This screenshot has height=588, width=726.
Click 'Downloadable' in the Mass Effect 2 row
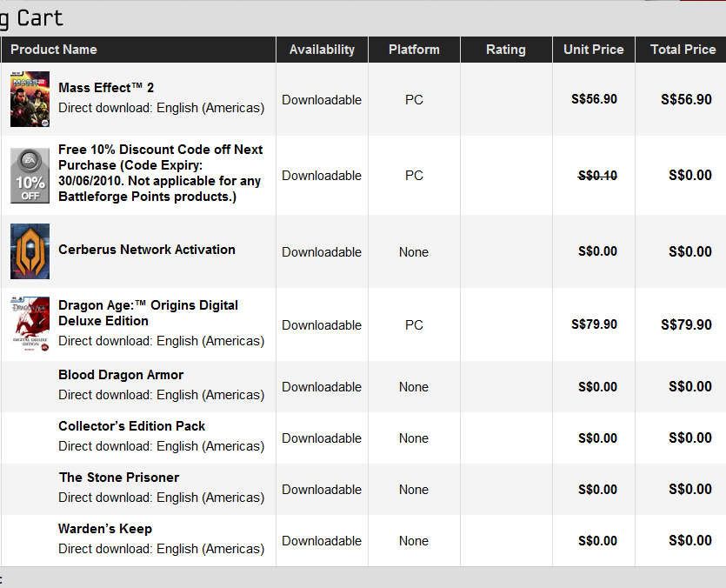pyautogui.click(x=322, y=100)
